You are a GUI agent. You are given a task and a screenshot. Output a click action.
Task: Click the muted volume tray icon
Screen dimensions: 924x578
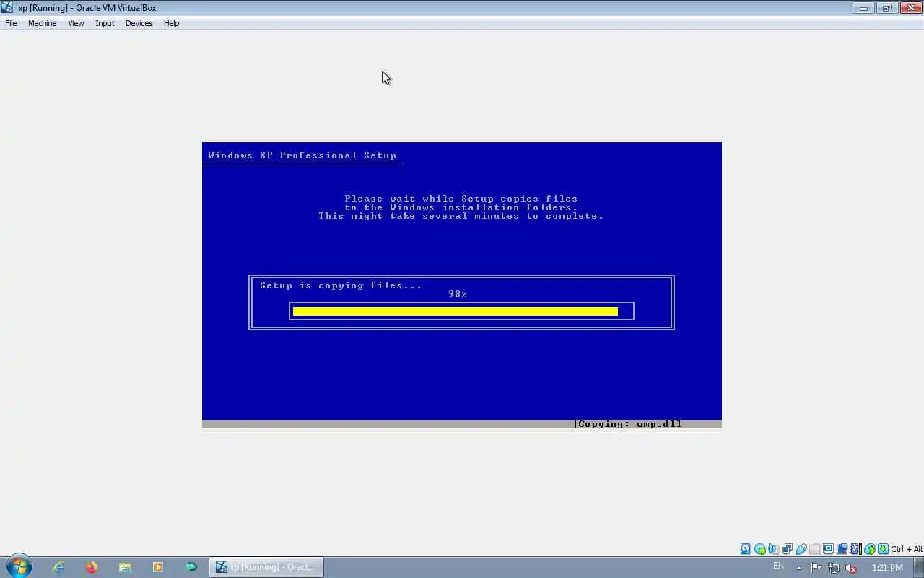851,568
